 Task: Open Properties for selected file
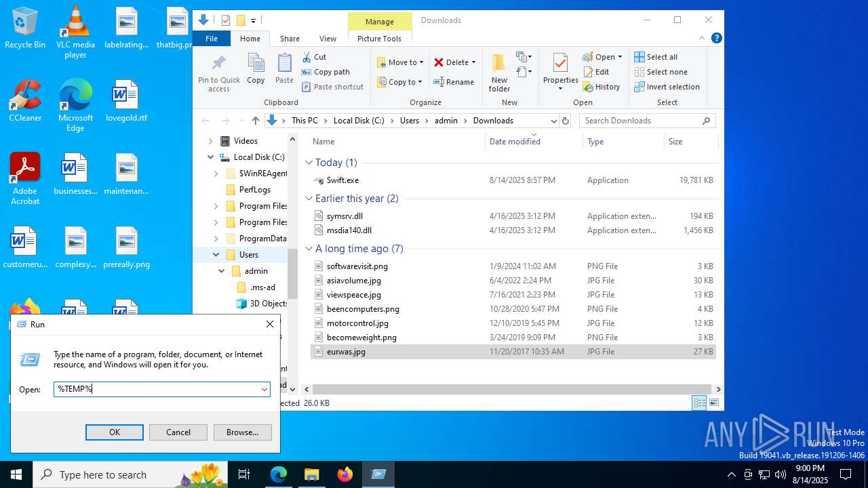pos(560,73)
